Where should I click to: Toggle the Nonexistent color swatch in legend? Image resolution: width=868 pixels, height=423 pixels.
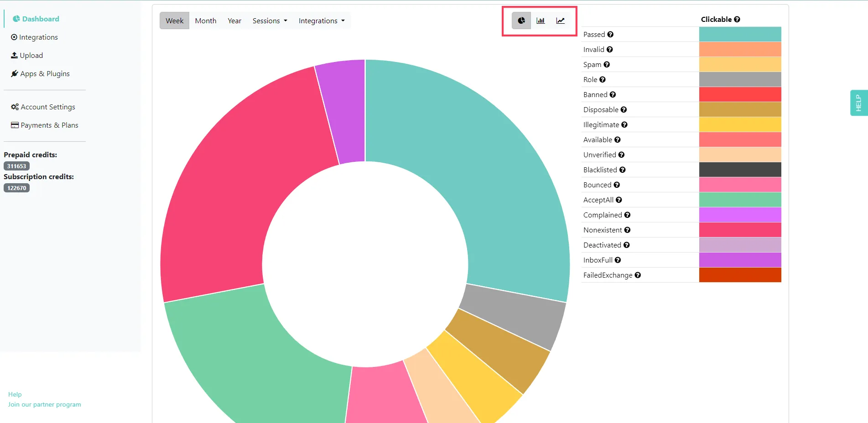click(740, 230)
